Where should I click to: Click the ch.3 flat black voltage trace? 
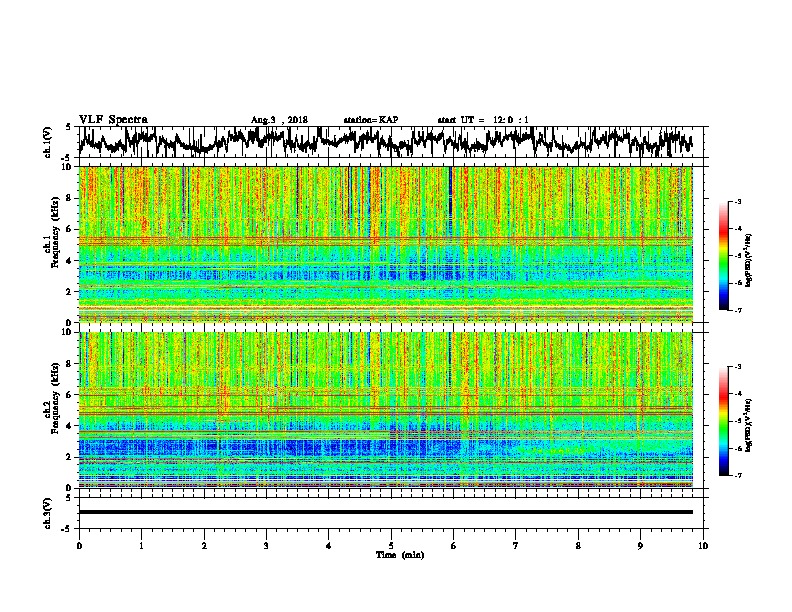(x=385, y=512)
